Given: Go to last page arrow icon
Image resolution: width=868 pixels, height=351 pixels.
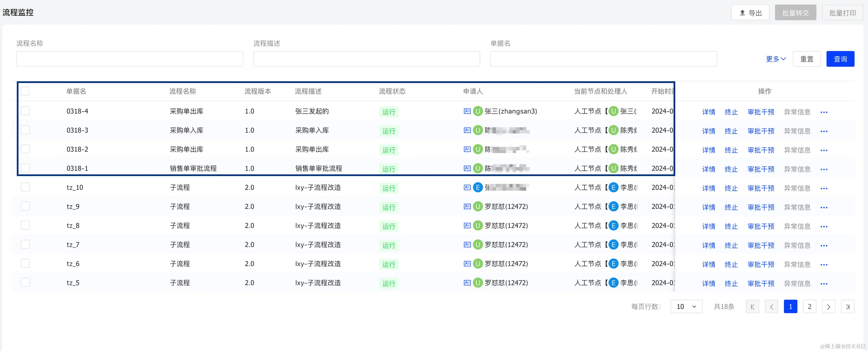Looking at the screenshot, I should click(x=847, y=306).
